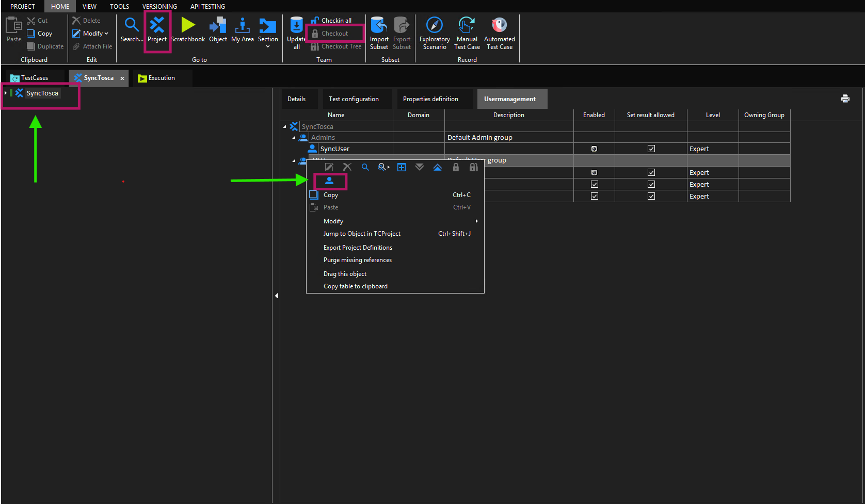Viewport: 865px width, 504px height.
Task: Click Checkin all in the Team group
Action: 336,21
